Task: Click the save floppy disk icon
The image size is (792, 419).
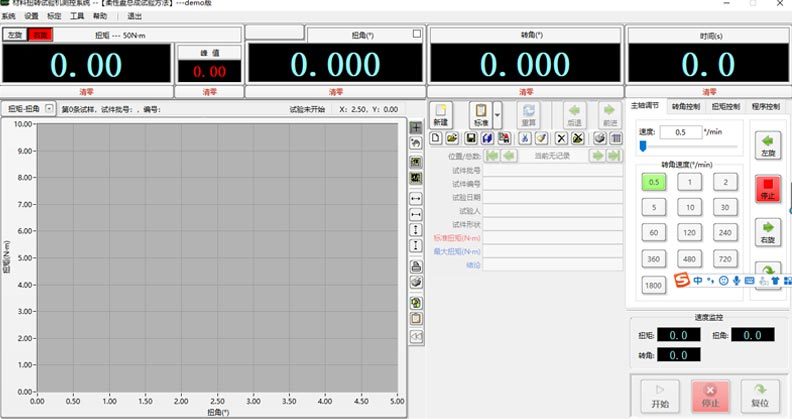Action: pos(470,138)
